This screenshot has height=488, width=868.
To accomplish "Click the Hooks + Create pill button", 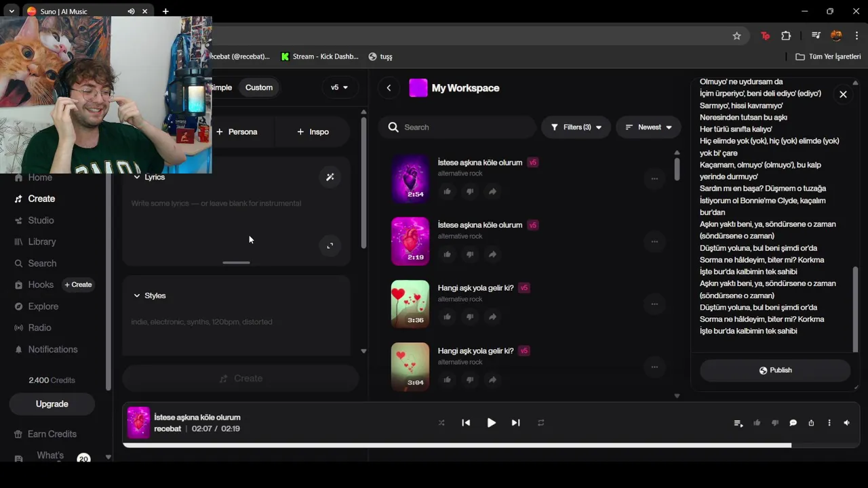I will [78, 285].
